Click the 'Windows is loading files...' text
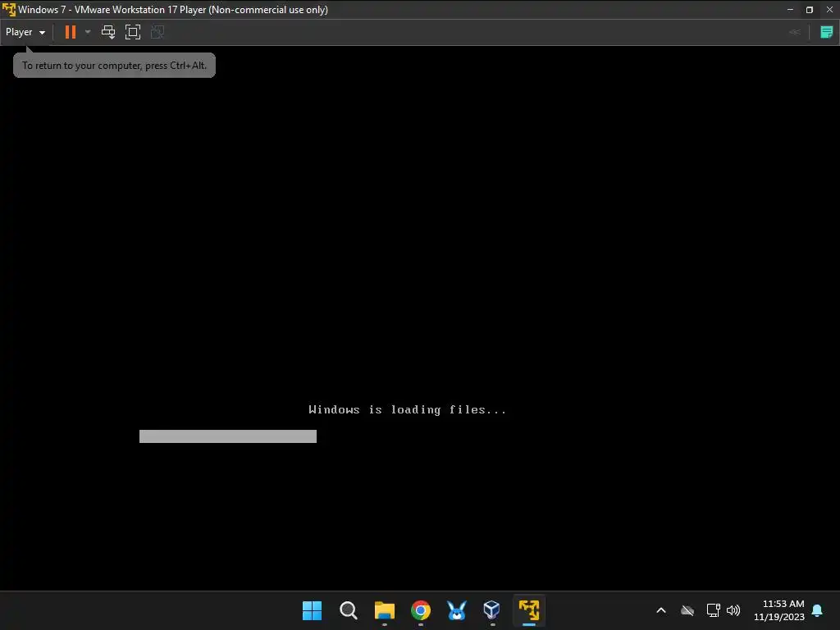This screenshot has width=840, height=630. click(407, 410)
